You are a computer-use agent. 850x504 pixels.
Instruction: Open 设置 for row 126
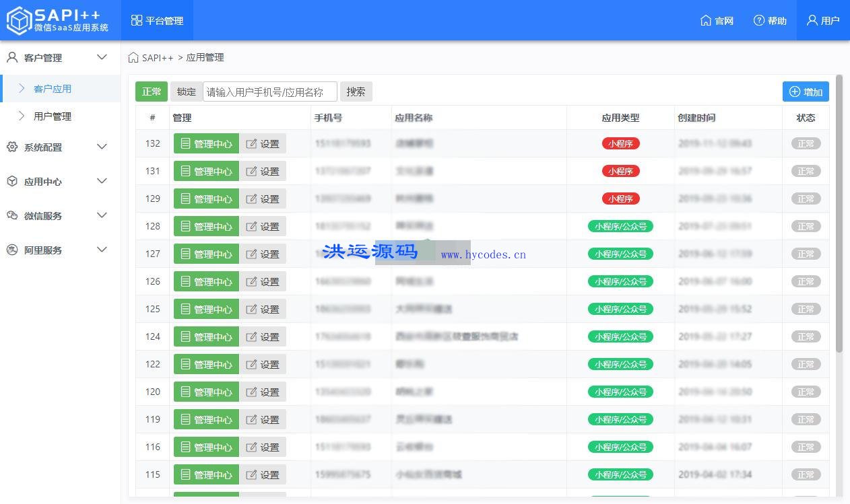[263, 281]
